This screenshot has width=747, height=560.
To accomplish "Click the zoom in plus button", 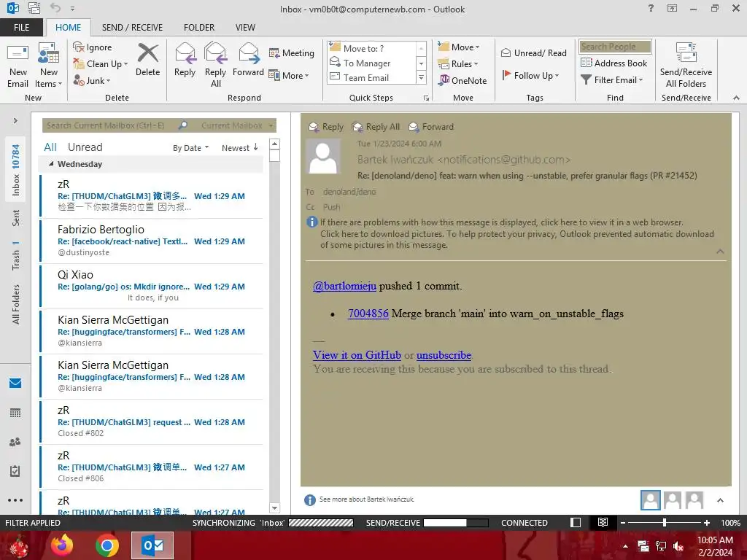I will pos(707,522).
